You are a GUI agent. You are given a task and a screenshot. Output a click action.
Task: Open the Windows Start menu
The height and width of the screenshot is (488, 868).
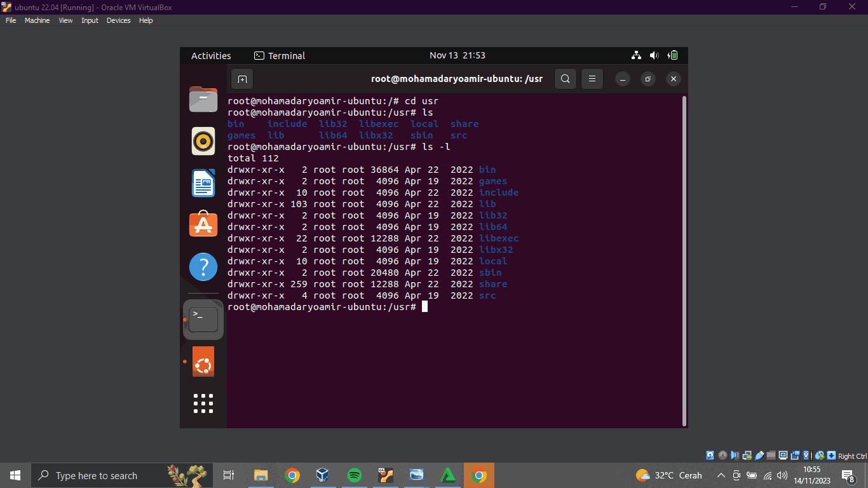pos(15,475)
